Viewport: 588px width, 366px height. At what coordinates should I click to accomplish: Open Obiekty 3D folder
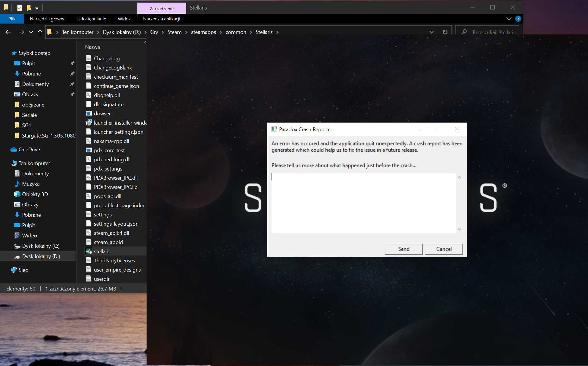[35, 194]
